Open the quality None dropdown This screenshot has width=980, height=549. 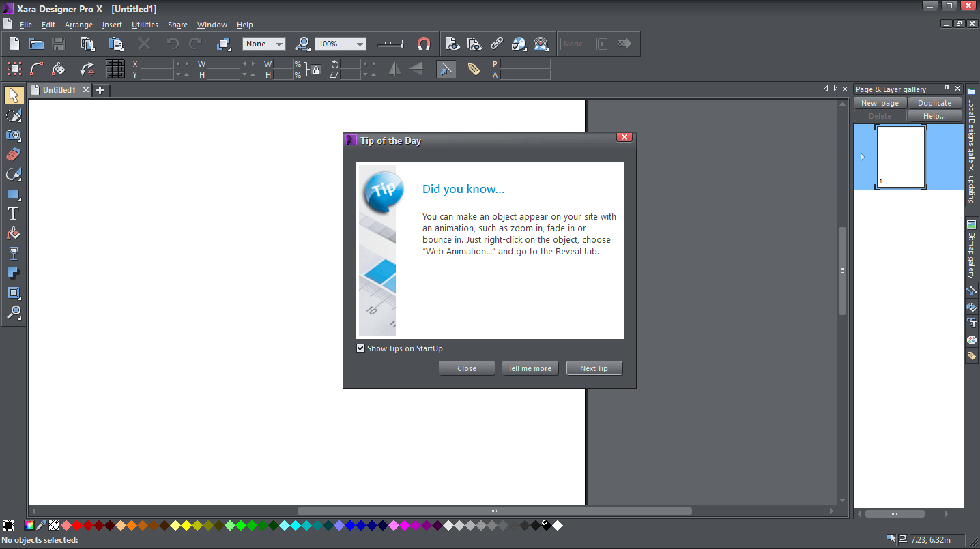pyautogui.click(x=280, y=44)
